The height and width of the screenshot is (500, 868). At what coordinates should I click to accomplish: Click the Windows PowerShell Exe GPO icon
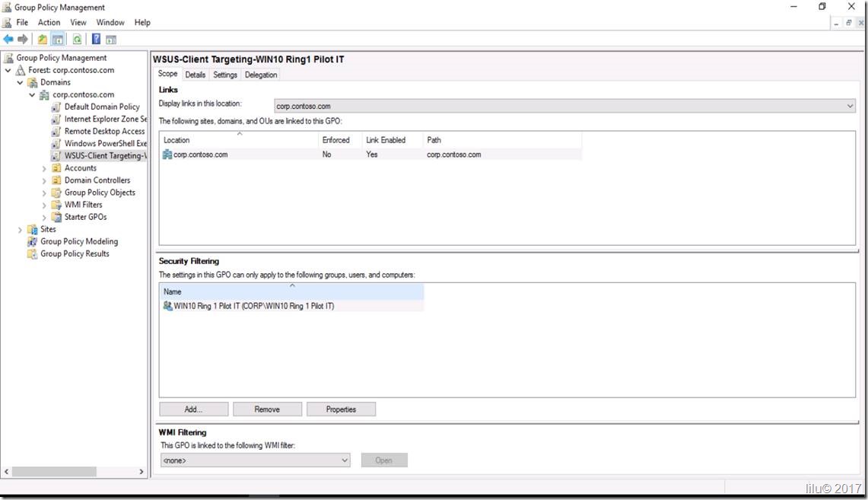pos(56,143)
